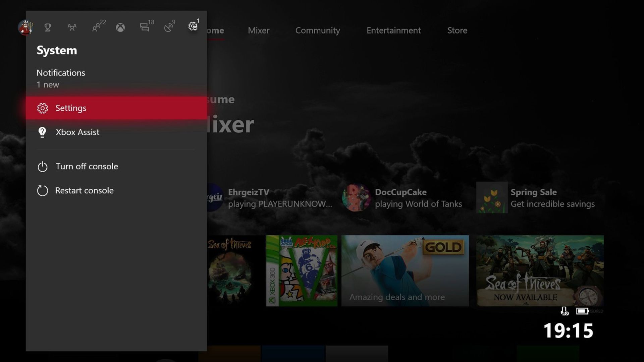Select the System gear tab in guide
The image size is (644, 362).
(x=193, y=25)
